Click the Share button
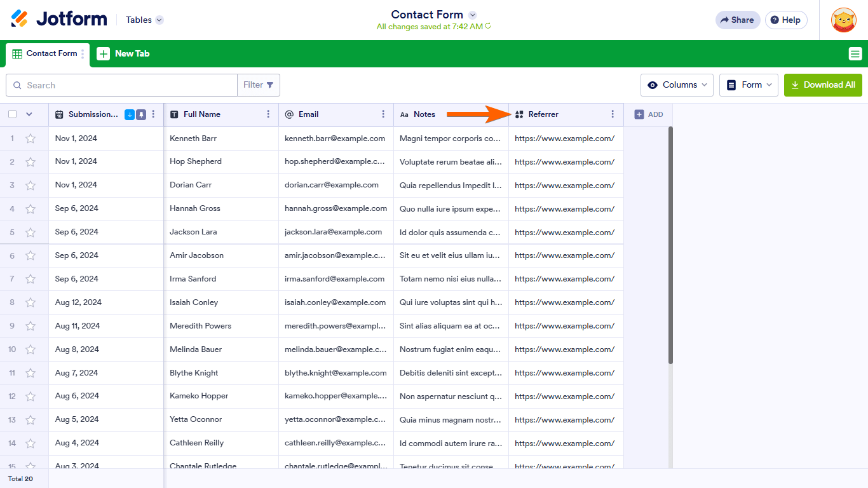The image size is (868, 488). pyautogui.click(x=737, y=20)
